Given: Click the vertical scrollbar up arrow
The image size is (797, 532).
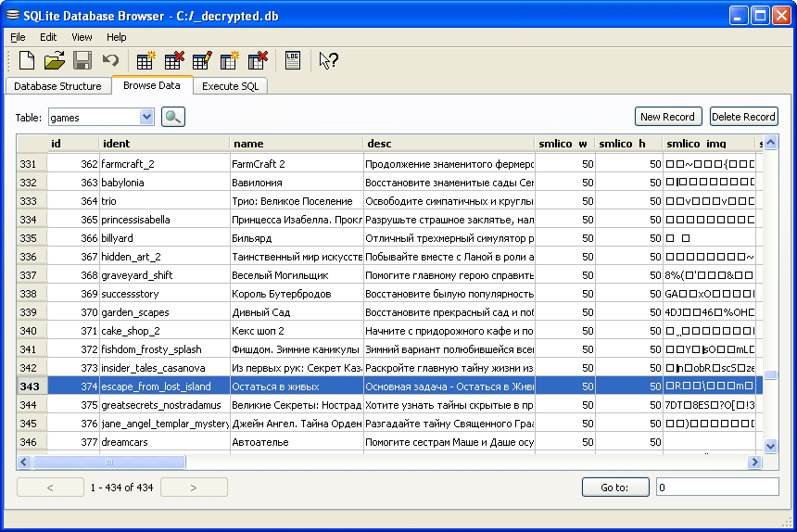Looking at the screenshot, I should [x=770, y=143].
